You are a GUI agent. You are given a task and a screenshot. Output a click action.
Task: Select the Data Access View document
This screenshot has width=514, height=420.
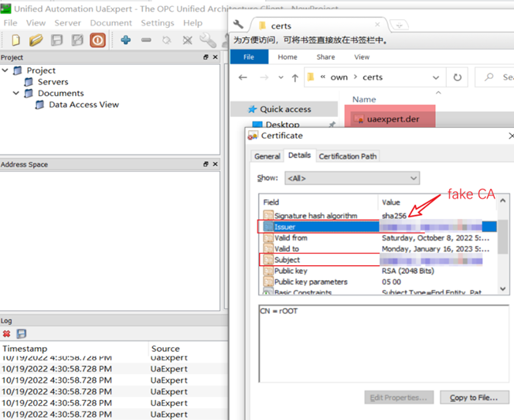click(x=84, y=104)
